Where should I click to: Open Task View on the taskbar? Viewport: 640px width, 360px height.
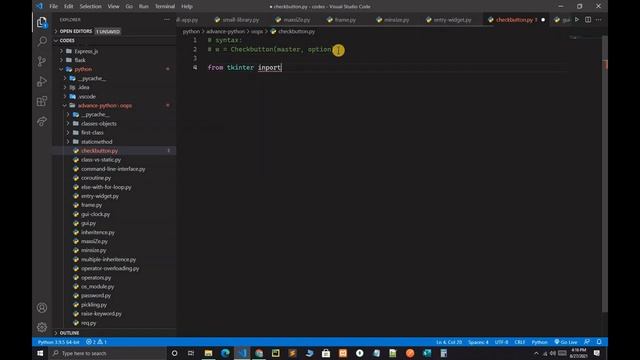191,353
